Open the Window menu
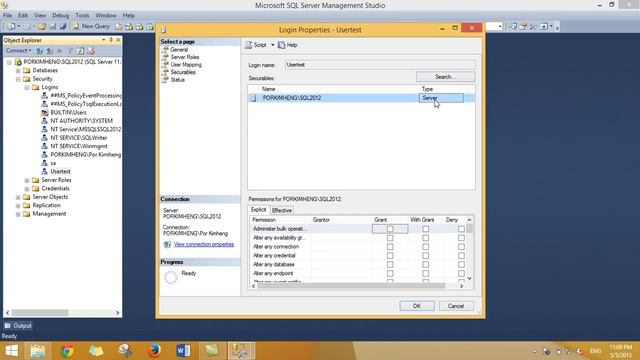The image size is (640, 360). click(x=106, y=15)
